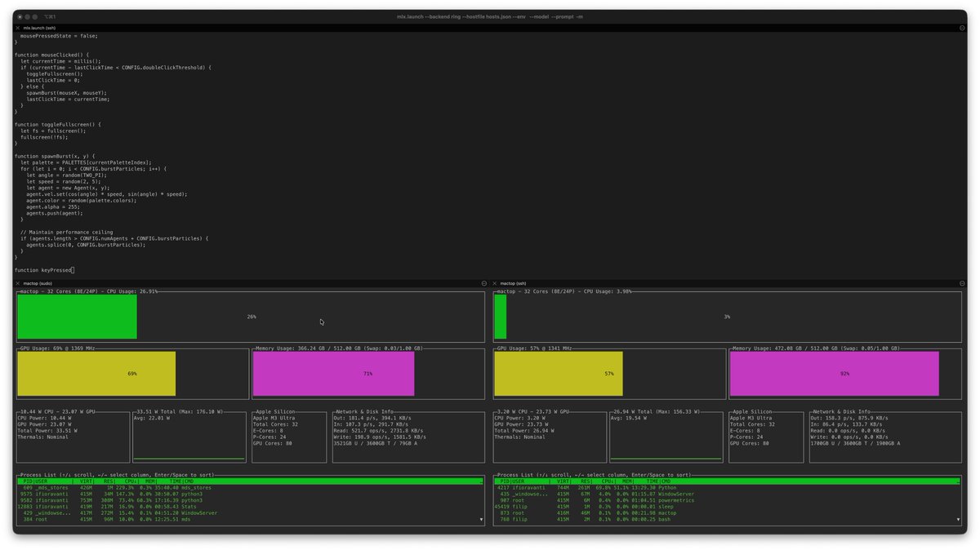The width and height of the screenshot is (980, 550).
Task: Select the python3 process row PID 9582
Action: click(x=248, y=500)
